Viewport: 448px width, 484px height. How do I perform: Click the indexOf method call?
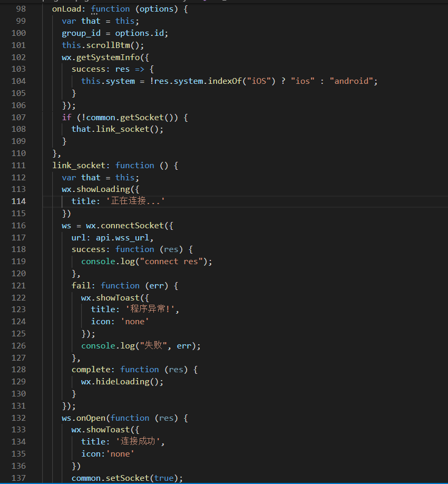(x=225, y=81)
